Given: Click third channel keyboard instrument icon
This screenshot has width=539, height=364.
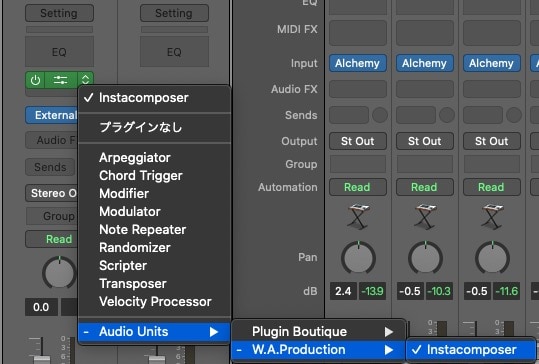Looking at the screenshot, I should (492, 216).
